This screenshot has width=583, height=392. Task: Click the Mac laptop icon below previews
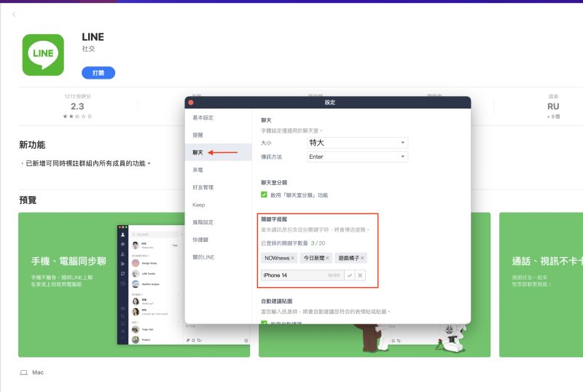(x=23, y=372)
